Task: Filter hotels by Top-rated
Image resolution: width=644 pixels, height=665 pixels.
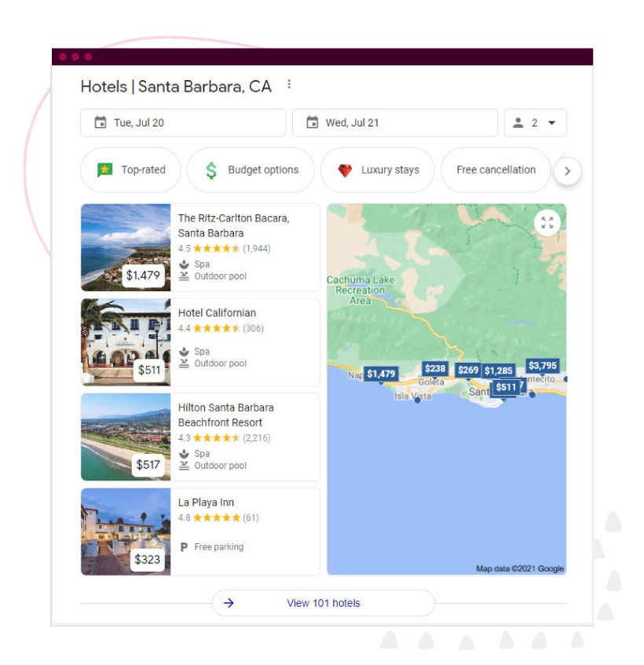Action: point(130,170)
